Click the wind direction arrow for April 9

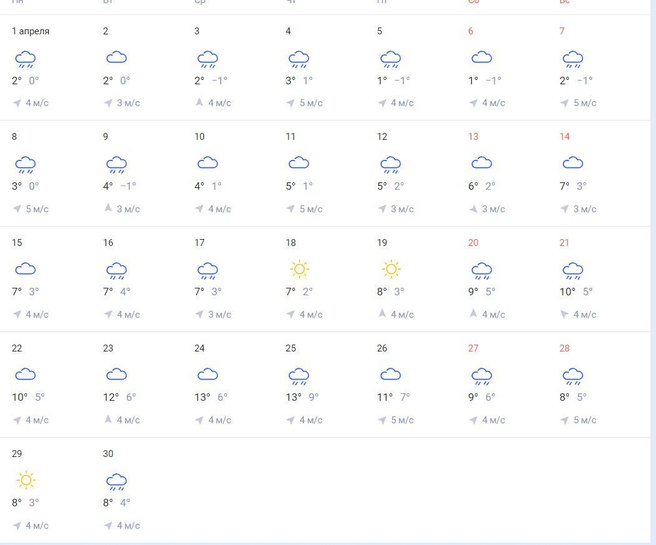point(108,209)
